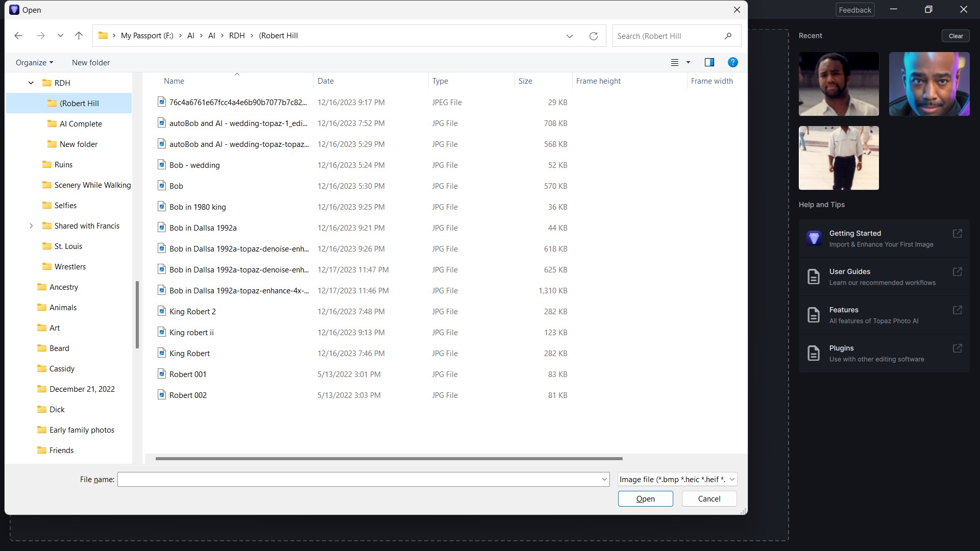Toggle the preview pane icon

pyautogui.click(x=709, y=62)
